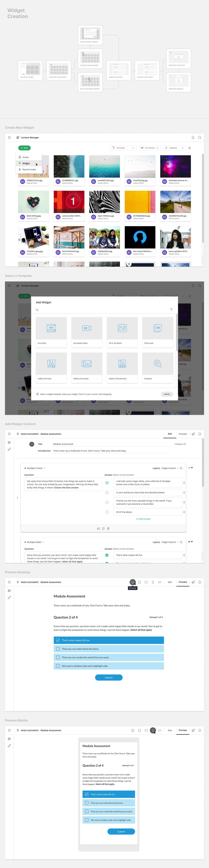Viewport: 209px width, 868px height.
Task: Select radio for 'I will take some magic white'
Action: [107, 483]
